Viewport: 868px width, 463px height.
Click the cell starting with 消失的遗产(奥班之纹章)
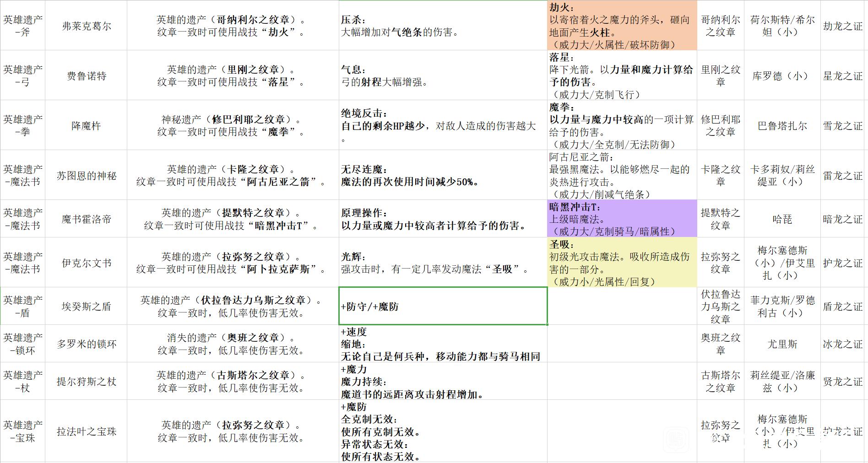233,344
